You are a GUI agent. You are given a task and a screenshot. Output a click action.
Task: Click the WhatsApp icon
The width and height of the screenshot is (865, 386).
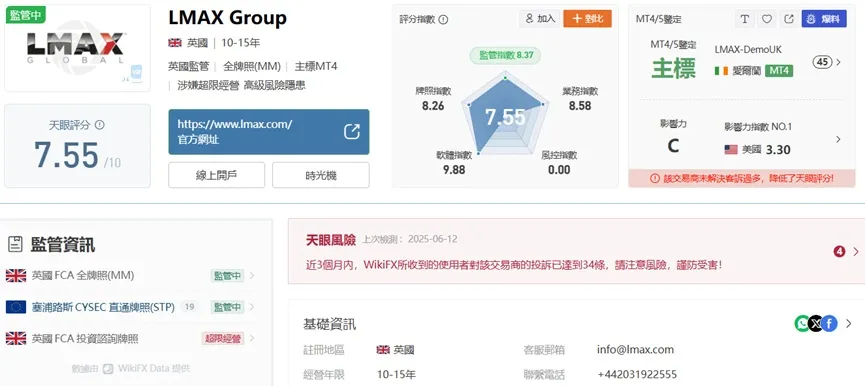coord(802,324)
